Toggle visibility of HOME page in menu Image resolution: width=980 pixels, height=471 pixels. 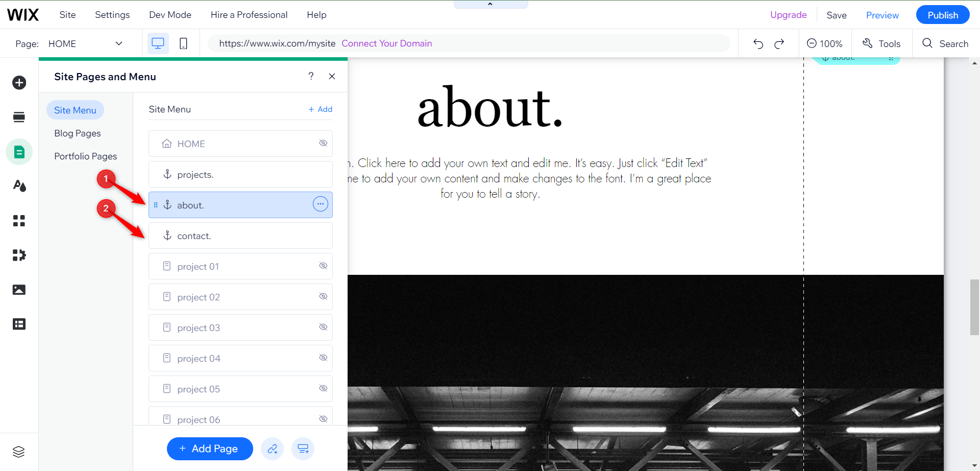[323, 143]
